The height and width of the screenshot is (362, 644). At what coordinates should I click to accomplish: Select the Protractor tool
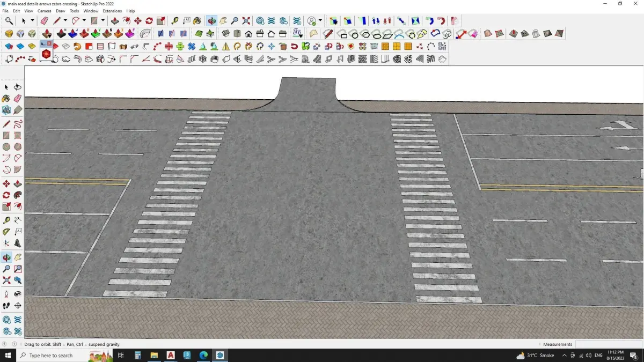6,232
